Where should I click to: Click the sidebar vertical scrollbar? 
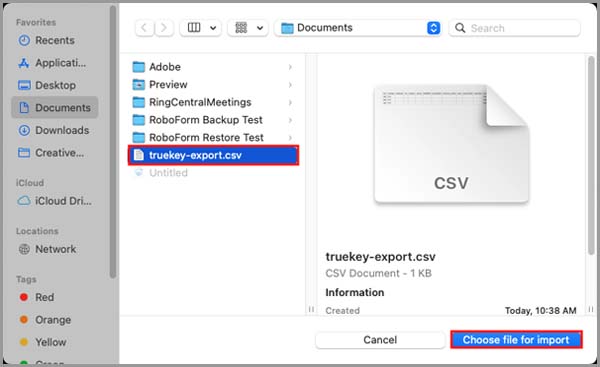[x=112, y=142]
